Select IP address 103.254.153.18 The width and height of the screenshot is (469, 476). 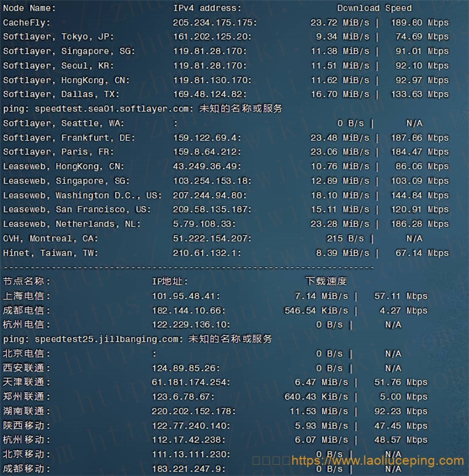(212, 181)
